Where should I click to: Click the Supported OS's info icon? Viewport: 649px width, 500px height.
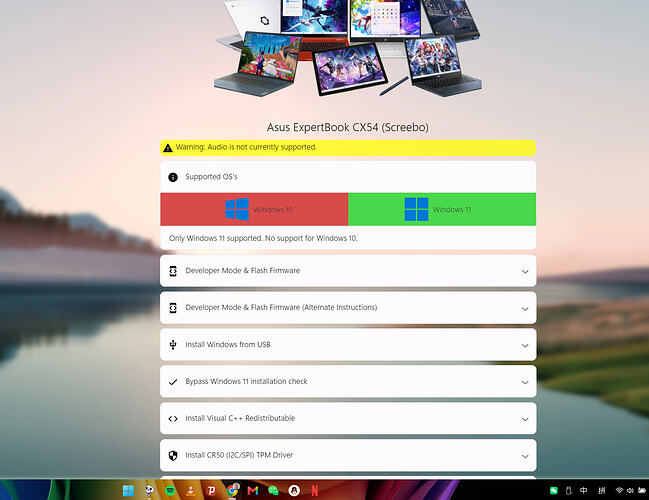(173, 177)
